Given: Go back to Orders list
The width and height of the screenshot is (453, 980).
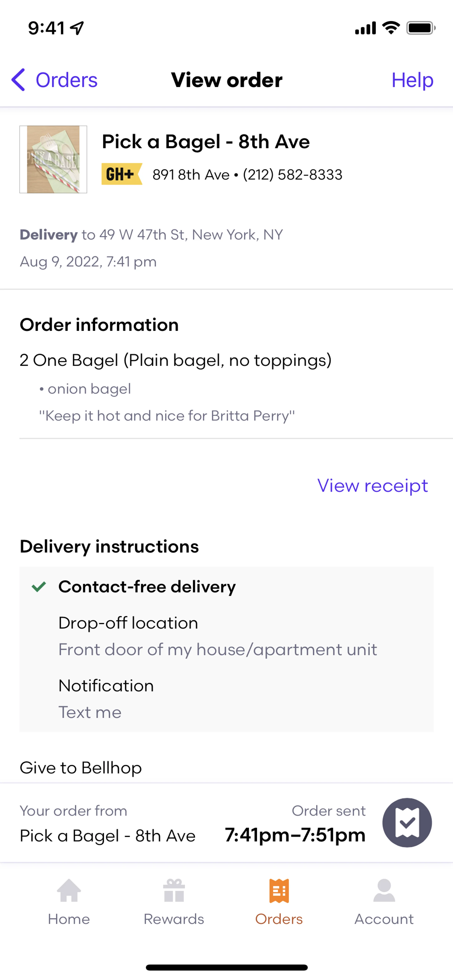Looking at the screenshot, I should [x=66, y=80].
